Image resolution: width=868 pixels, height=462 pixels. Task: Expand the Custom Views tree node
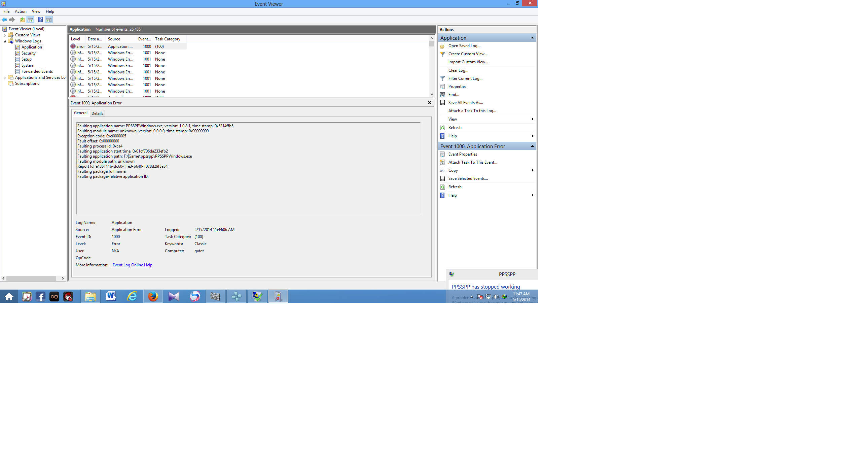[5, 35]
